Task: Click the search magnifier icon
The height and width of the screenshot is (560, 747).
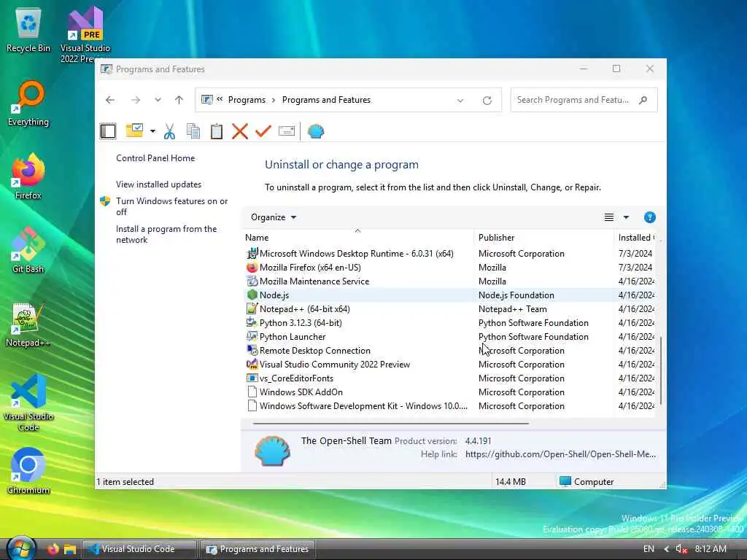Action: tap(643, 100)
